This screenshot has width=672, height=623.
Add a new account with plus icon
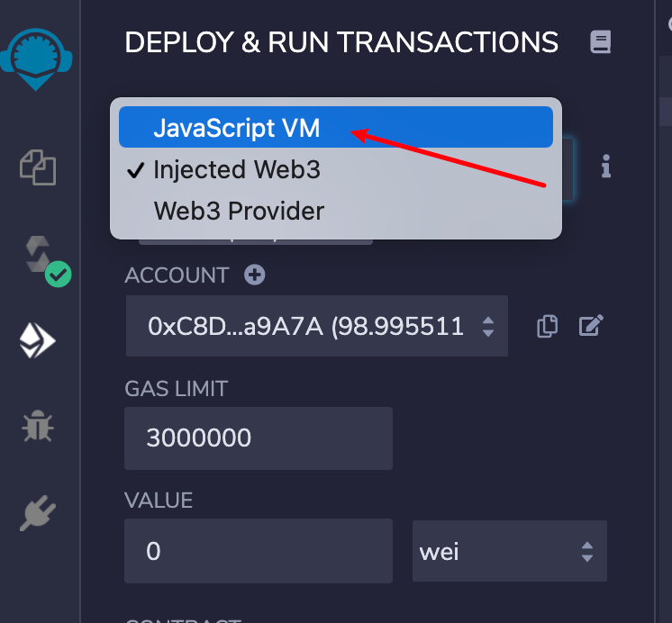coord(255,275)
